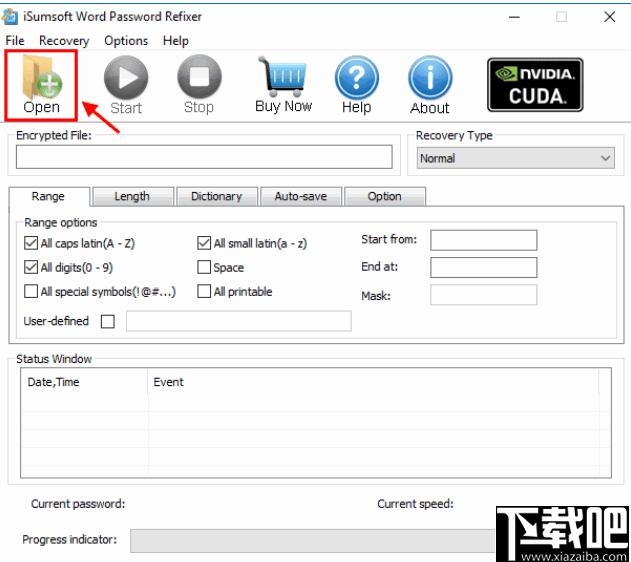
Task: Click the NVIDIA CUDA badge
Action: (535, 84)
